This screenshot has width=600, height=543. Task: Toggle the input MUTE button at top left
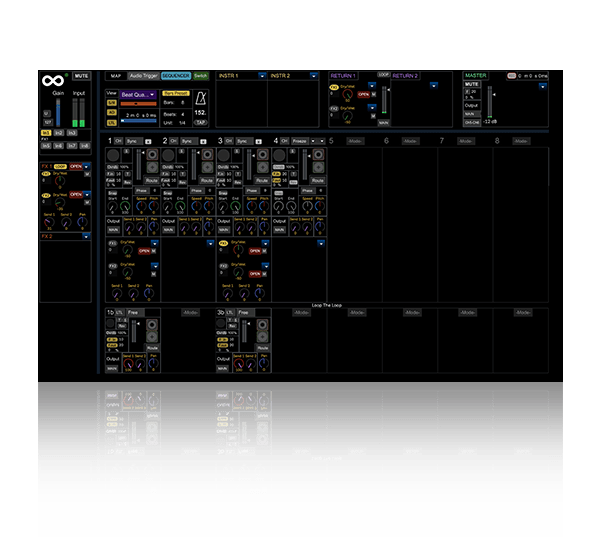82,76
